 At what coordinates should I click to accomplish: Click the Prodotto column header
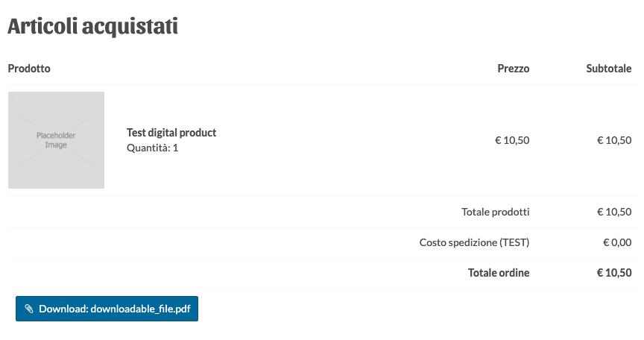click(29, 69)
